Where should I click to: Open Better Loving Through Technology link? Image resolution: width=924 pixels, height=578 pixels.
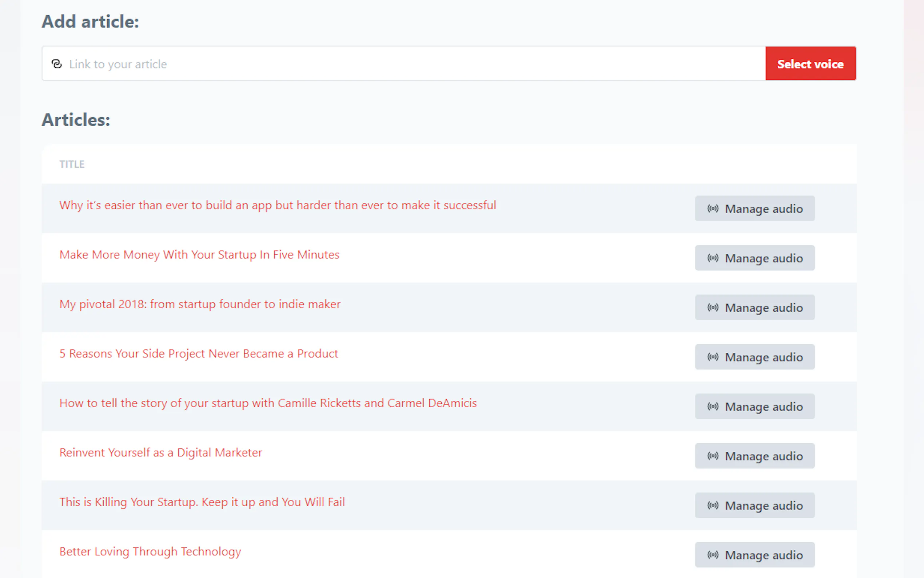[150, 552]
